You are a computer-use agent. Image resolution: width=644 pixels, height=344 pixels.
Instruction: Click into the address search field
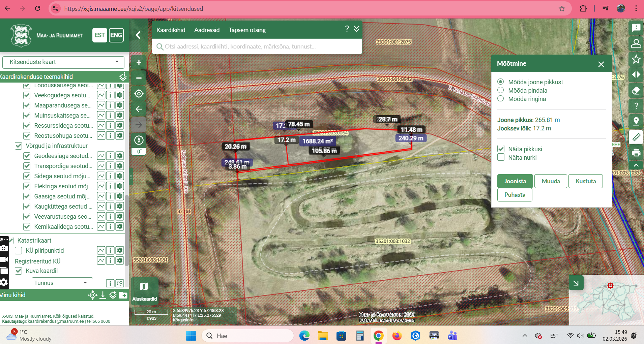tap(260, 46)
